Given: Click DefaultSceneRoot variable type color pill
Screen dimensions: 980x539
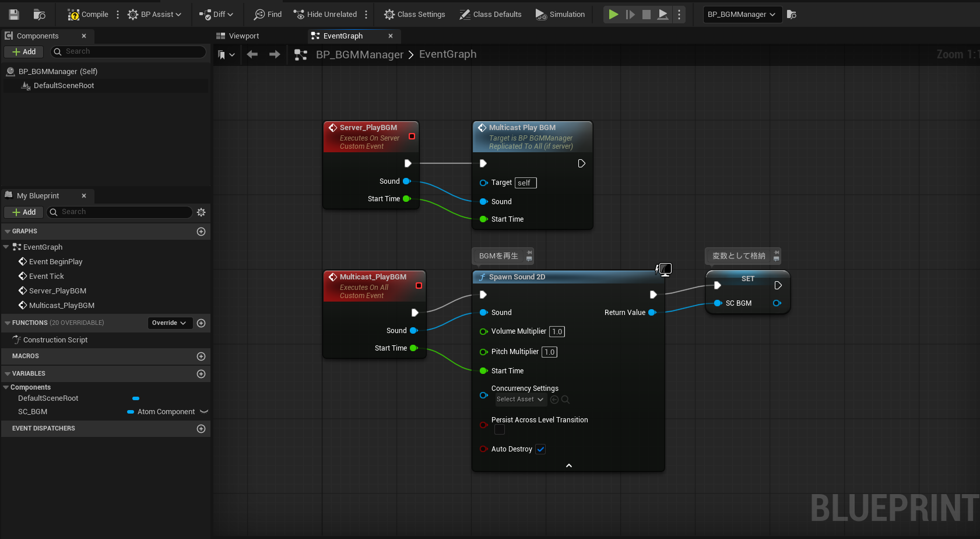Looking at the screenshot, I should click(136, 398).
